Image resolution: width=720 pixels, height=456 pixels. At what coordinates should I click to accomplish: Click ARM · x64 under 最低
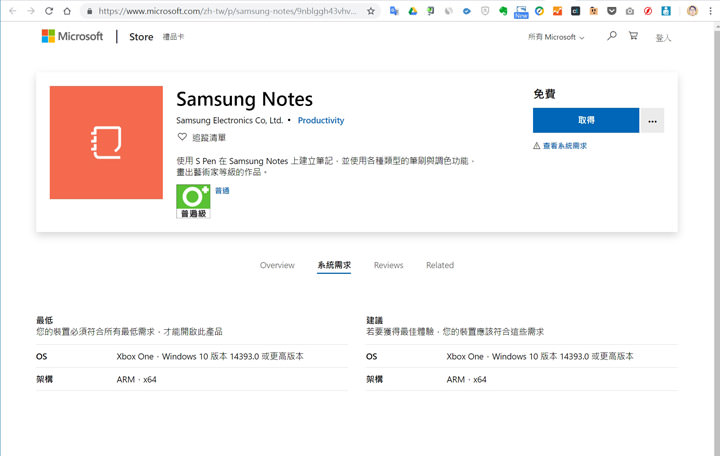[136, 380]
